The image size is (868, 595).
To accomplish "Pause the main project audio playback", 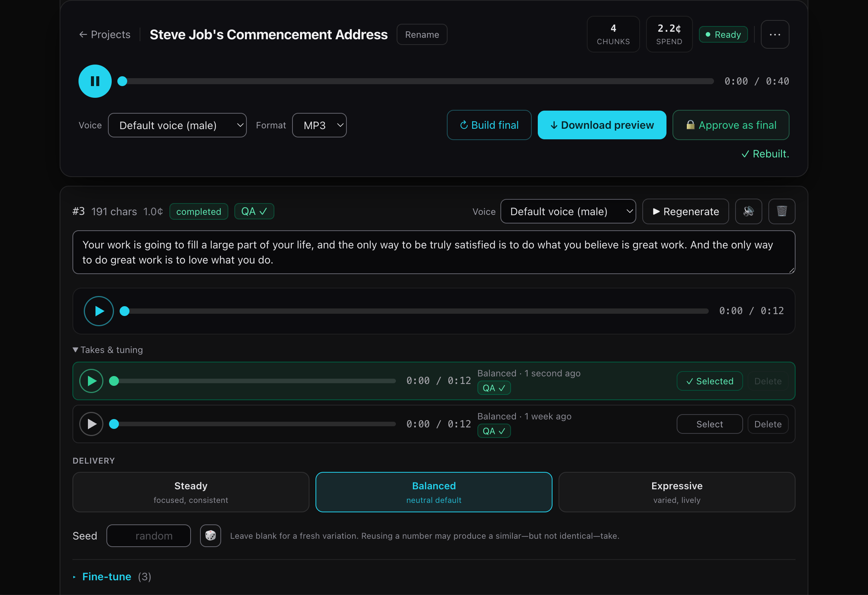I will click(x=95, y=81).
